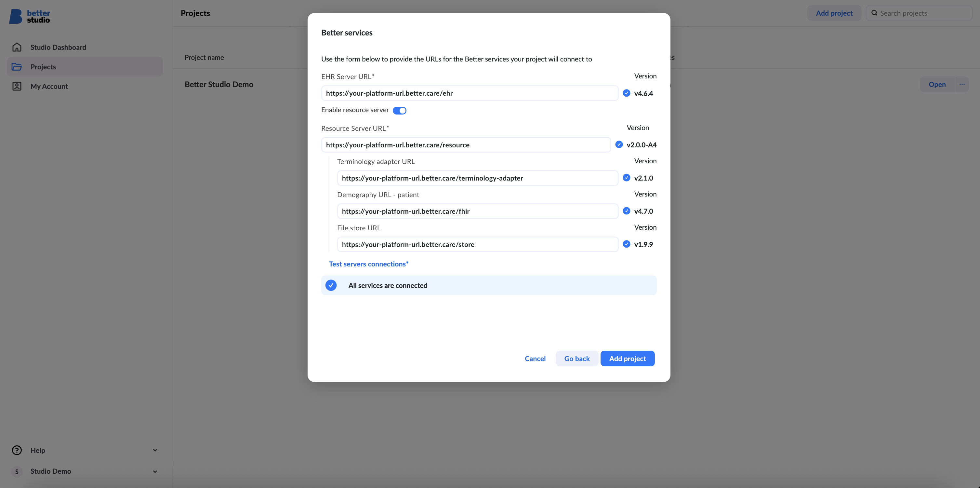
Task: Open the three-dots menu for Better Studio Demo
Action: (962, 84)
